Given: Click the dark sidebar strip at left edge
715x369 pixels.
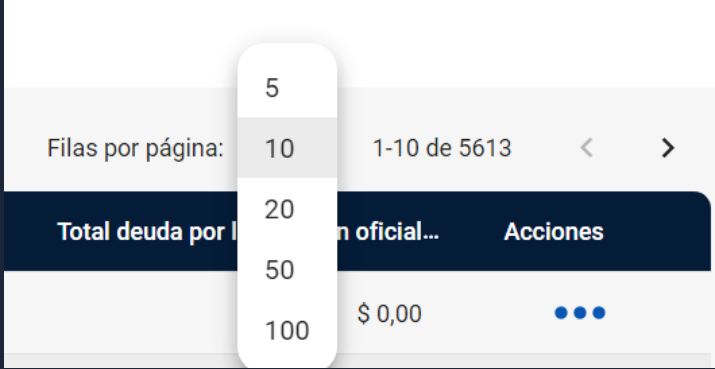Looking at the screenshot, I should (2, 184).
